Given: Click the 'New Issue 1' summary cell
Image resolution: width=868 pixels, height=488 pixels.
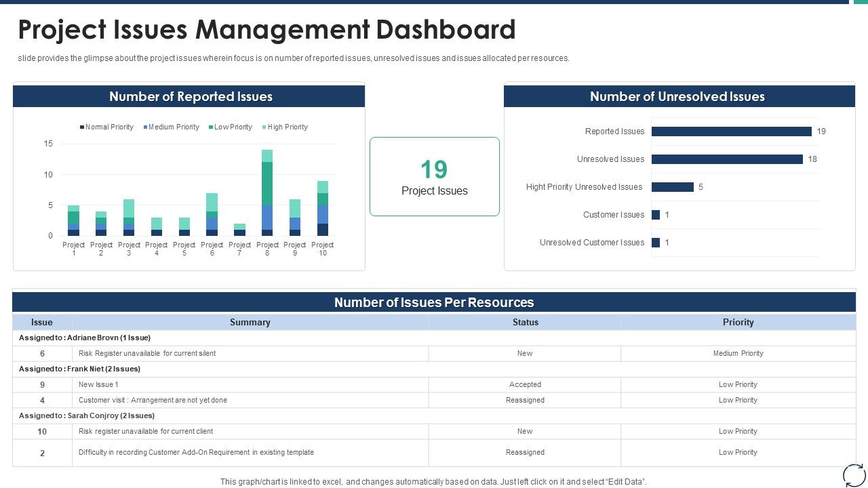Looking at the screenshot, I should [250, 384].
